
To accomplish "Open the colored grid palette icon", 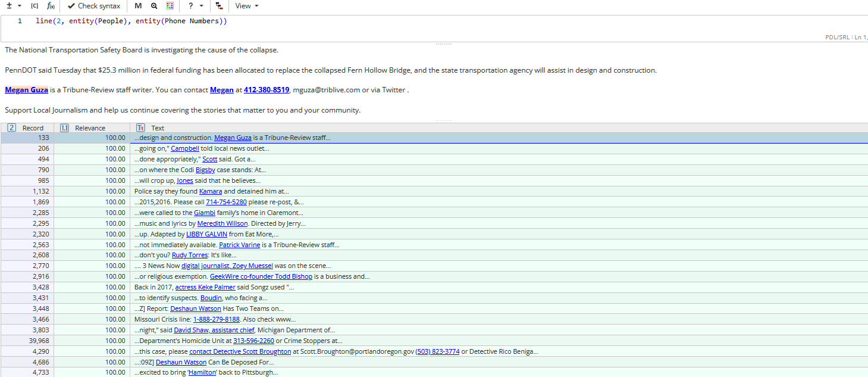I will tap(170, 6).
